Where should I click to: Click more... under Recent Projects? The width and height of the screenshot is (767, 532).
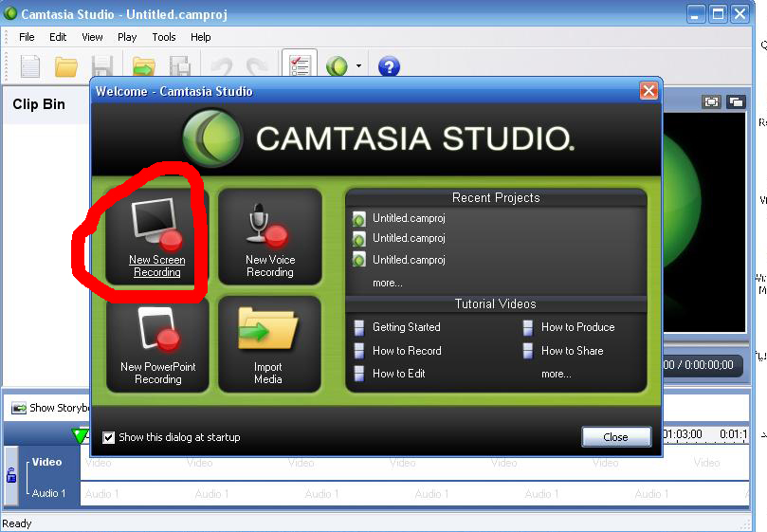point(388,283)
